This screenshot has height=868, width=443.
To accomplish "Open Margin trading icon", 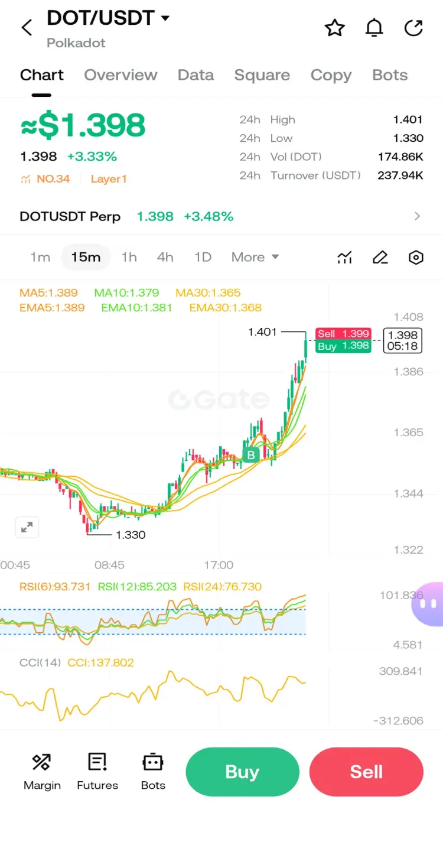I will tap(42, 772).
